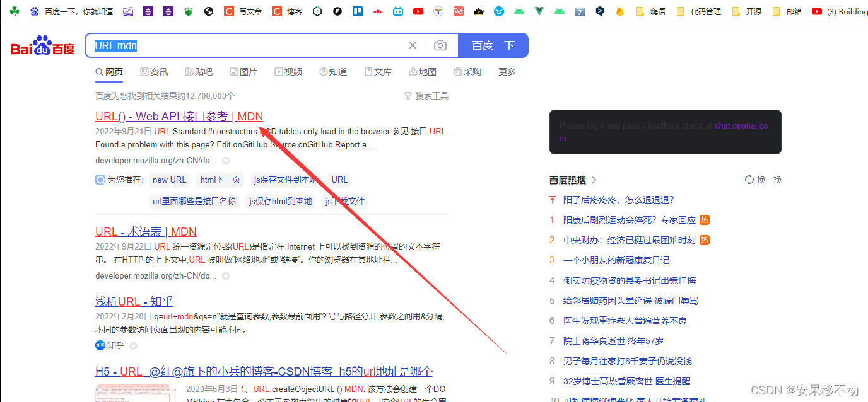Open the 嗨语 bookmark folder
This screenshot has width=868, height=402.
pos(650,11)
